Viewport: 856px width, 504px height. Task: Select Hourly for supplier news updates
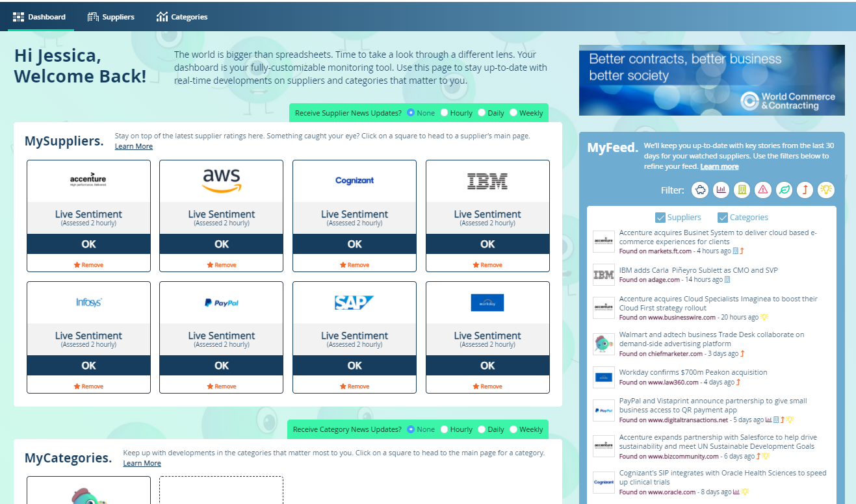(x=445, y=112)
